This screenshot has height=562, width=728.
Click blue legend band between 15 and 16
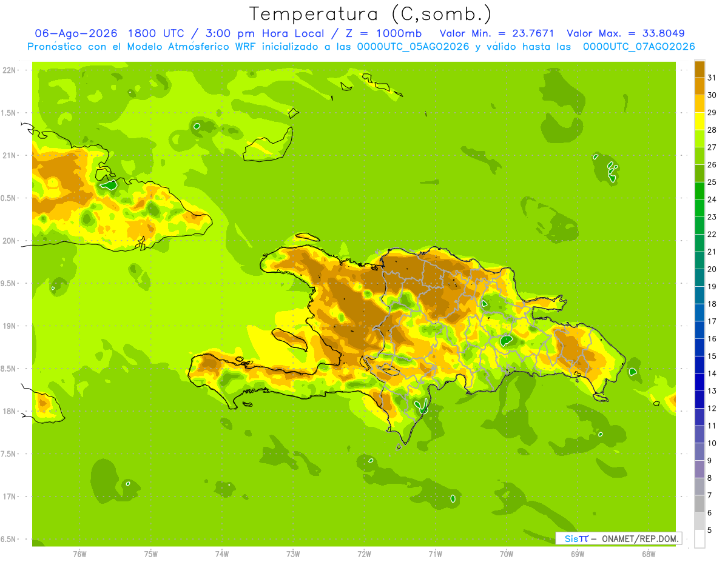coord(699,347)
